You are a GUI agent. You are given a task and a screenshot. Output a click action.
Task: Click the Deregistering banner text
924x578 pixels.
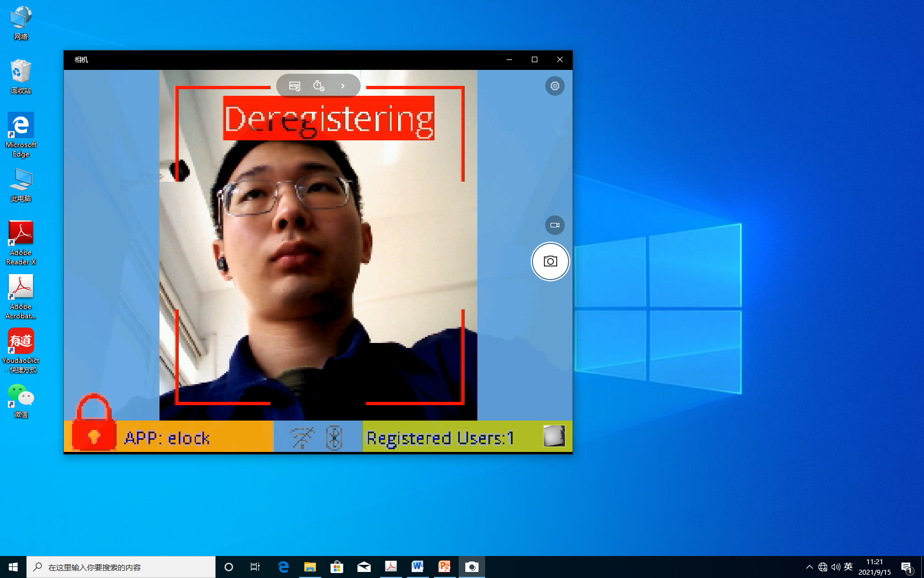[328, 118]
